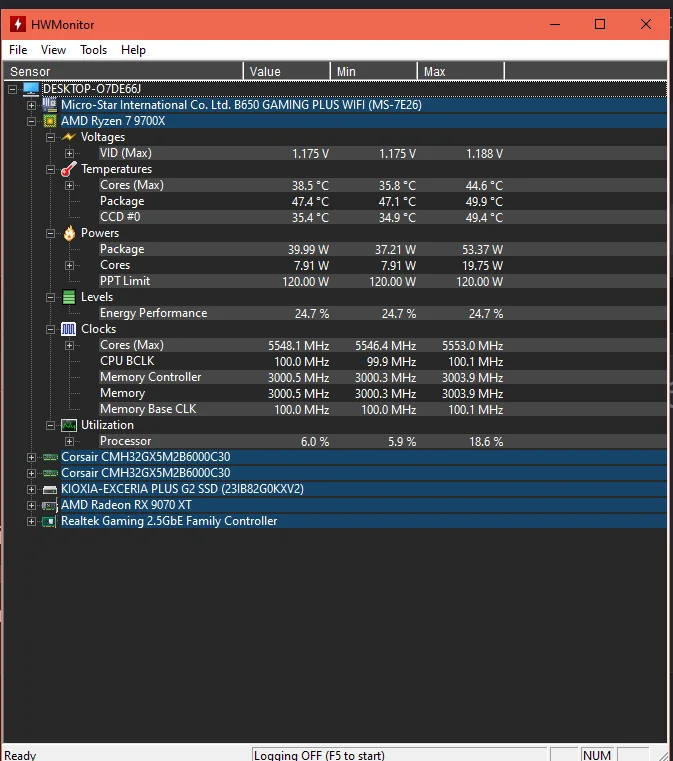Image resolution: width=673 pixels, height=761 pixels.
Task: Click the DESKTOP-O7DE66J computer icon
Action: (31, 89)
